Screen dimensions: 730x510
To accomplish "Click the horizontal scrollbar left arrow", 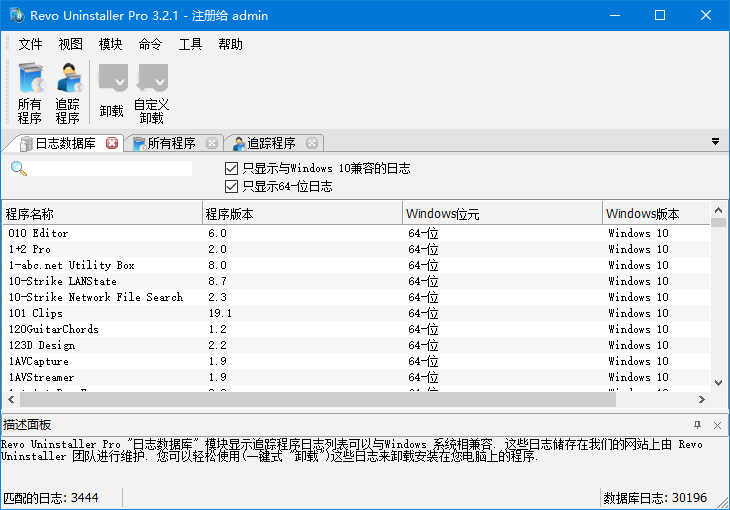I will point(11,400).
